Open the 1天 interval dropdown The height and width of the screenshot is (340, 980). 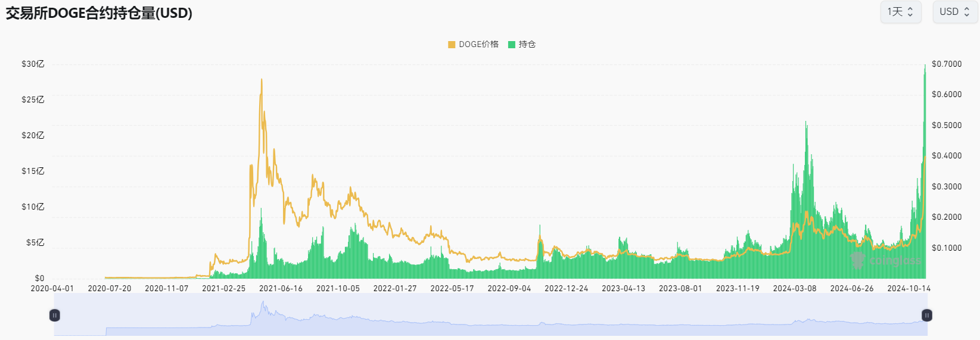point(901,12)
